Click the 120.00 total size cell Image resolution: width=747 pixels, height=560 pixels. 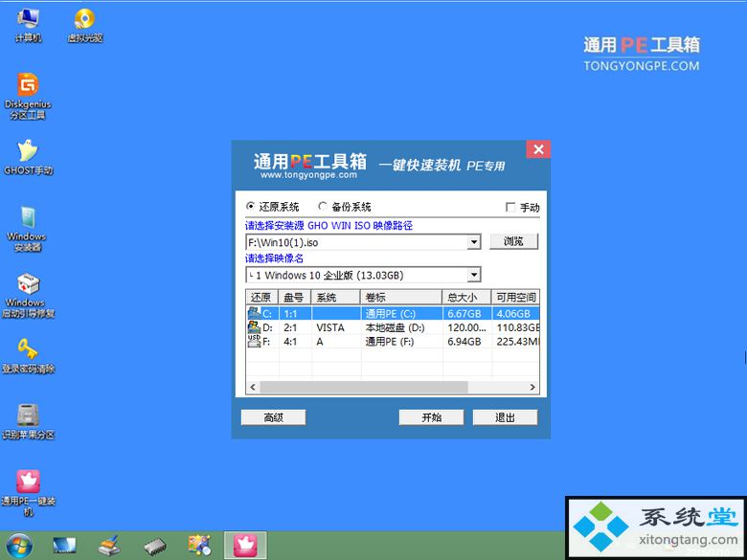pos(467,327)
